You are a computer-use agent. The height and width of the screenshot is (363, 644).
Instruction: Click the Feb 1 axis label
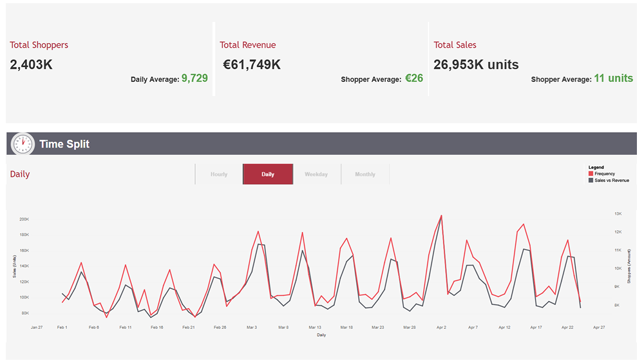(x=62, y=328)
